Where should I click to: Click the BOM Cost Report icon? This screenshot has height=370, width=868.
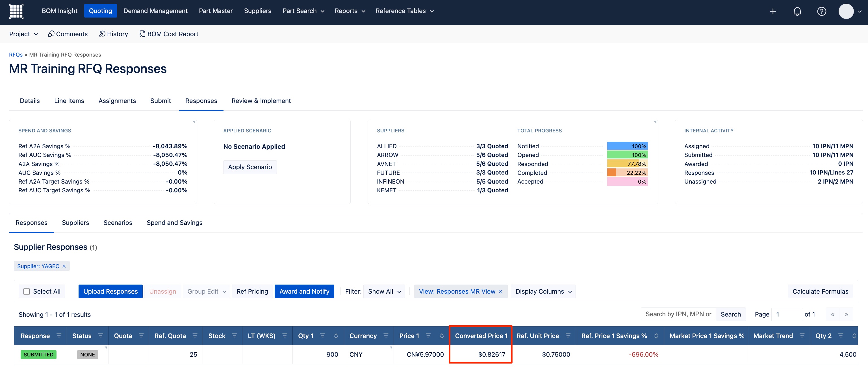(142, 34)
